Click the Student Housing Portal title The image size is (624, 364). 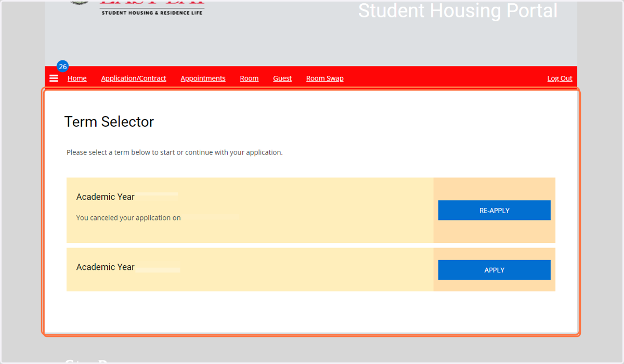[x=458, y=11]
